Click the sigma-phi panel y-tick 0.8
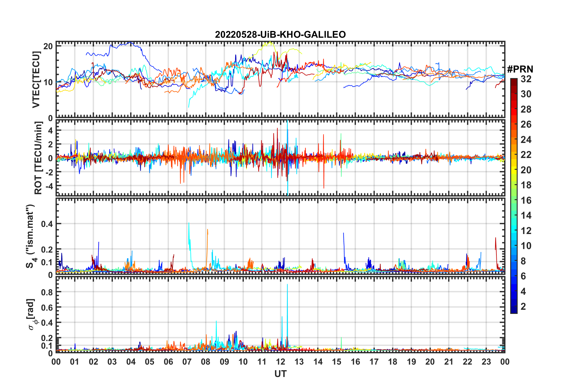This screenshot has height=392, width=561. [47, 292]
